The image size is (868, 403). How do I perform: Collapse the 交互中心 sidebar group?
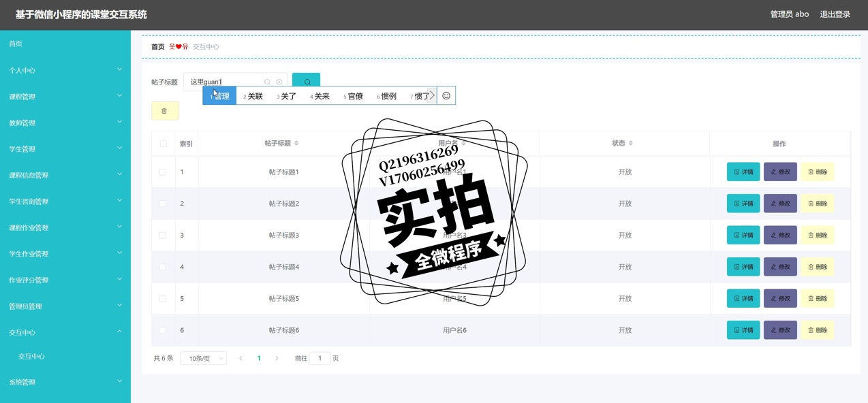pos(65,333)
